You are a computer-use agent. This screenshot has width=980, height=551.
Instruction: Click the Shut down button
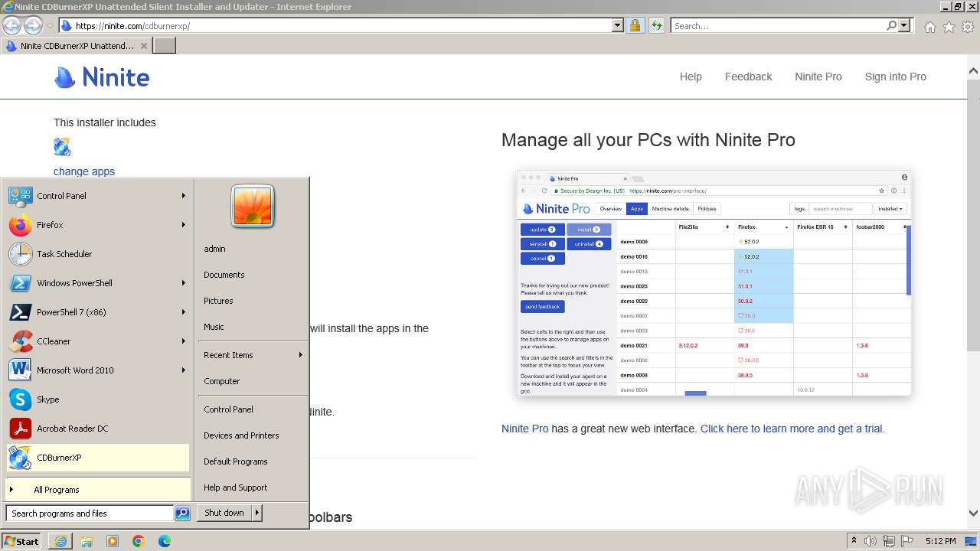coord(225,513)
